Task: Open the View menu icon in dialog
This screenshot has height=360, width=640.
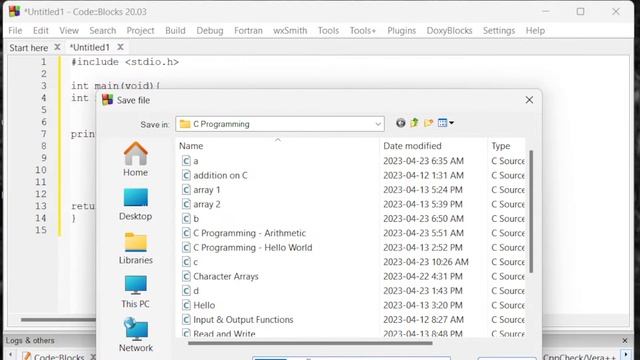Action: (445, 123)
